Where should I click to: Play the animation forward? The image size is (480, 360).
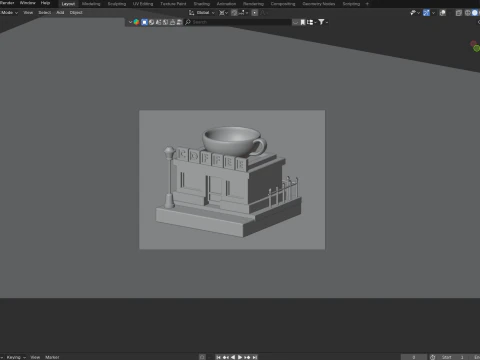coord(240,357)
